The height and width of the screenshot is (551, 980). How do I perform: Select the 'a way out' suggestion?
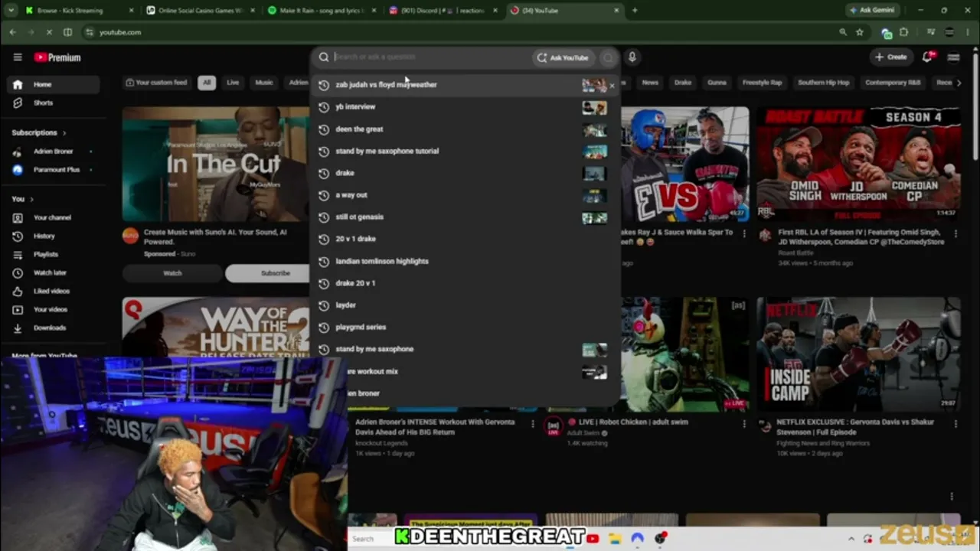pyautogui.click(x=465, y=195)
